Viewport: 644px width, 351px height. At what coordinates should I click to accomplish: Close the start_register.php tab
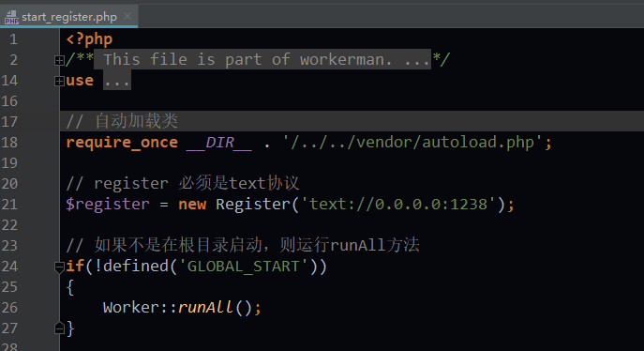coord(127,16)
